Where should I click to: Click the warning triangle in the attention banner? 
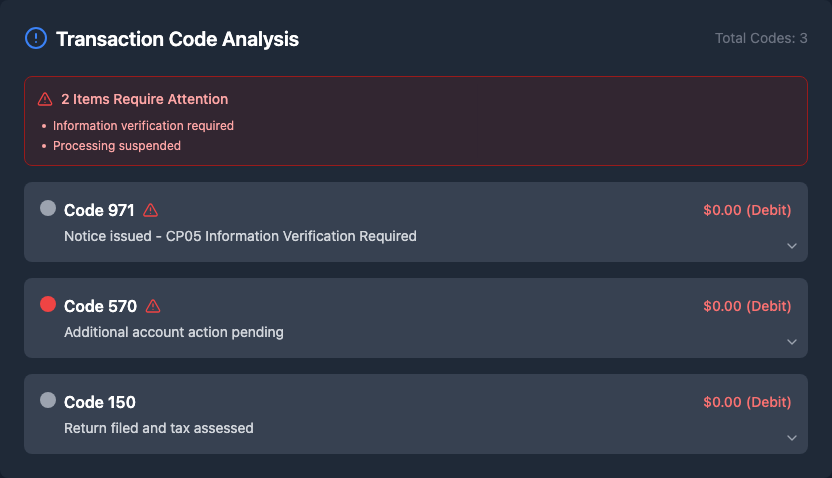tap(45, 99)
